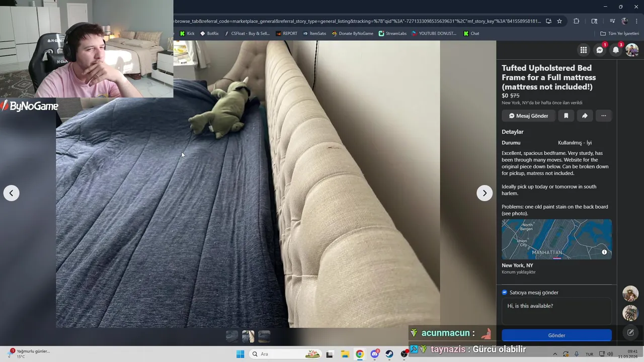Open the clock and date 09:41
Screen dimensions: 644x362
(x=628, y=354)
